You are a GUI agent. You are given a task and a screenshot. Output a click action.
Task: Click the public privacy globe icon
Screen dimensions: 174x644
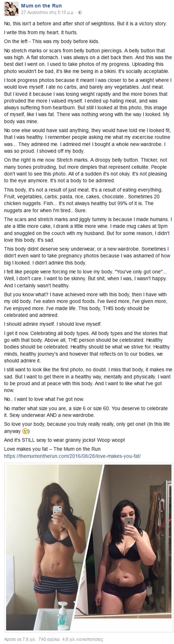80,12
